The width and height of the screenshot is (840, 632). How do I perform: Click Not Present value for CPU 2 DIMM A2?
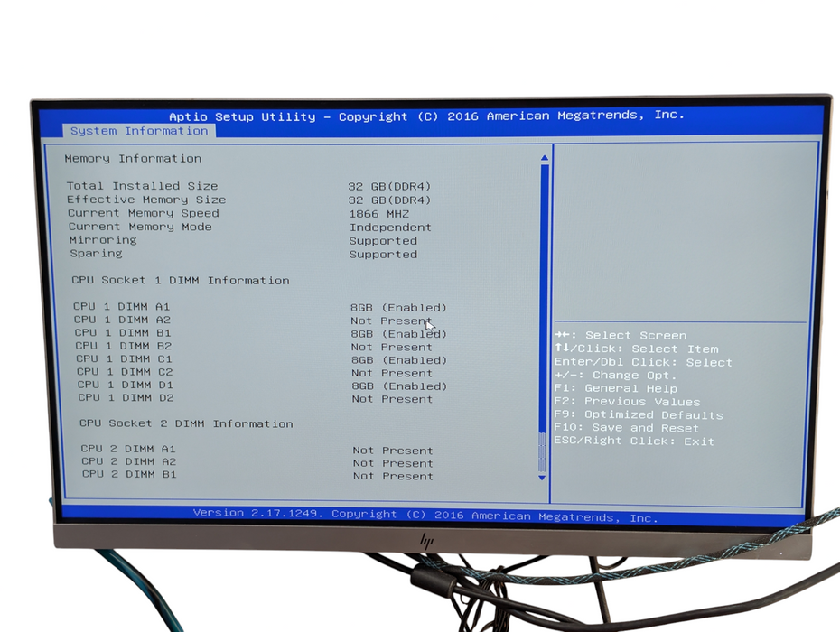click(x=393, y=463)
